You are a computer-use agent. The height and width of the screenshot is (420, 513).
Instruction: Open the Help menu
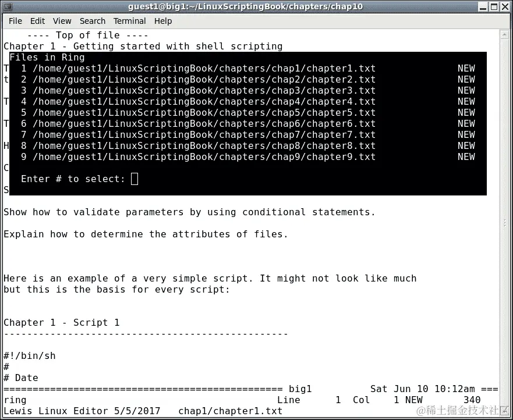(x=163, y=21)
